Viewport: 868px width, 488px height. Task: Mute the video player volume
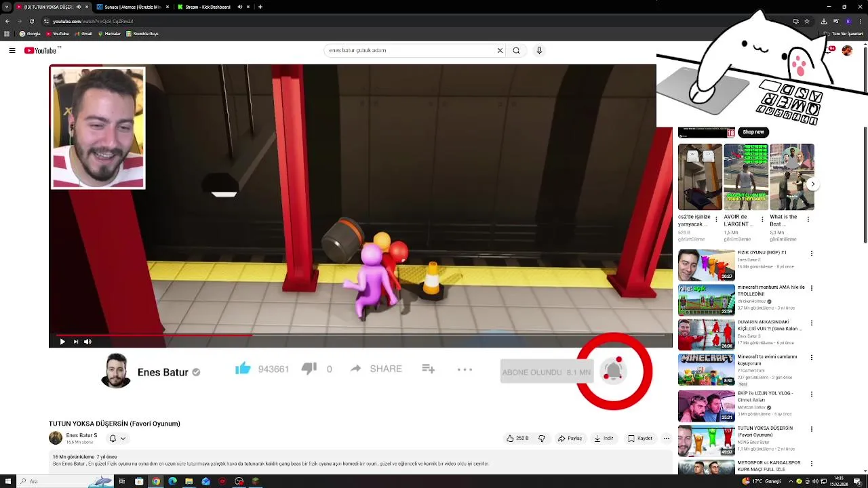tap(87, 342)
